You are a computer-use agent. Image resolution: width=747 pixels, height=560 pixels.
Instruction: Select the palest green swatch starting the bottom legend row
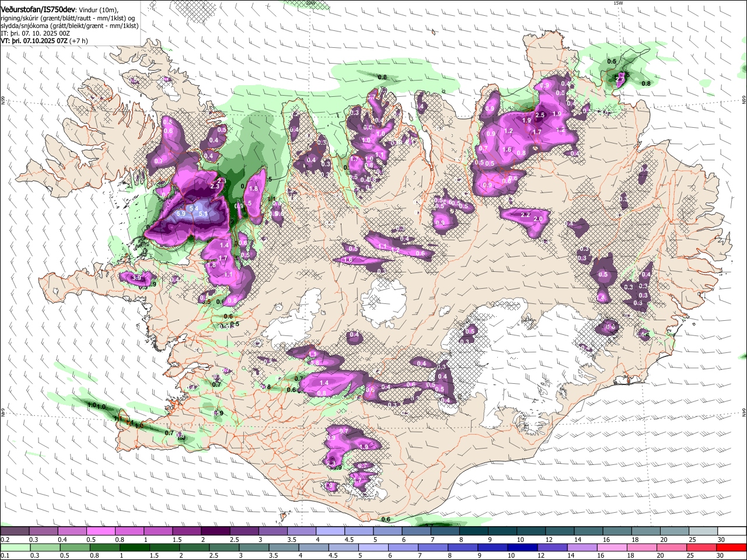[16, 547]
